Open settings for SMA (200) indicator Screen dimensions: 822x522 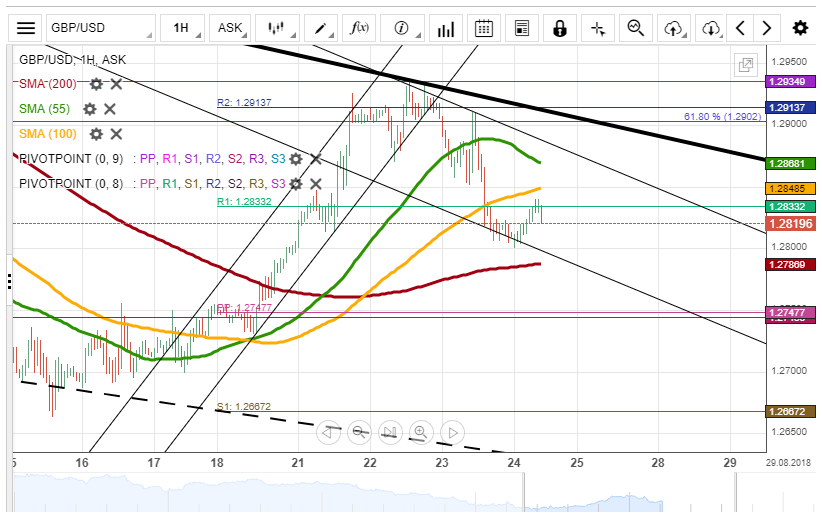(x=96, y=84)
